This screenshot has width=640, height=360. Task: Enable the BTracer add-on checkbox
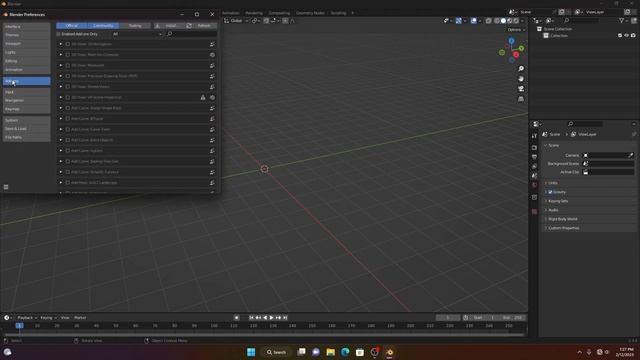68,118
